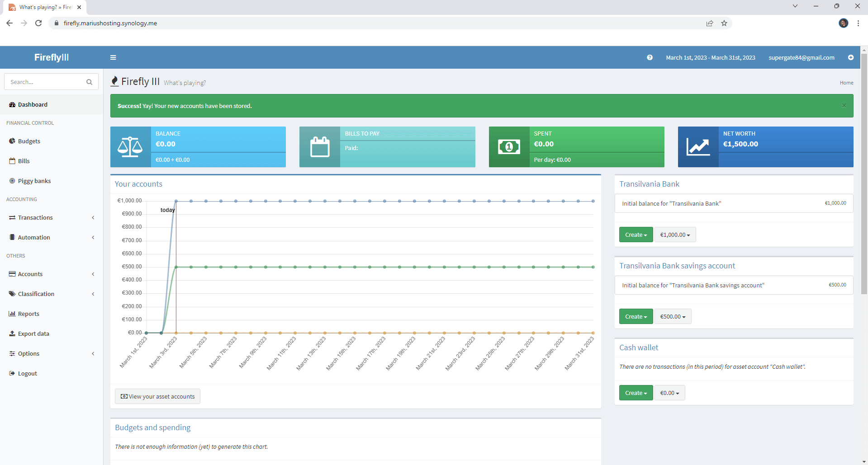Go to Piggy banks page
868x465 pixels.
pos(34,181)
